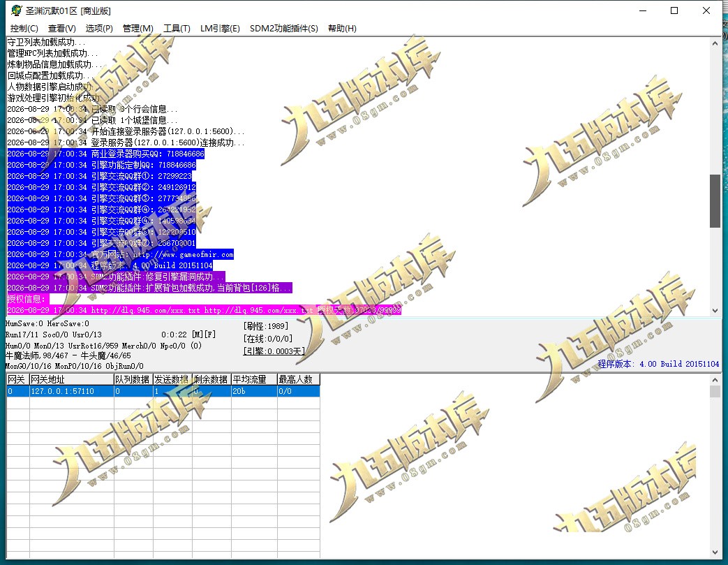Click log line 引擎交流QQ群①: 27299223
Image resolution: width=728 pixels, height=565 pixels.
pos(99,176)
